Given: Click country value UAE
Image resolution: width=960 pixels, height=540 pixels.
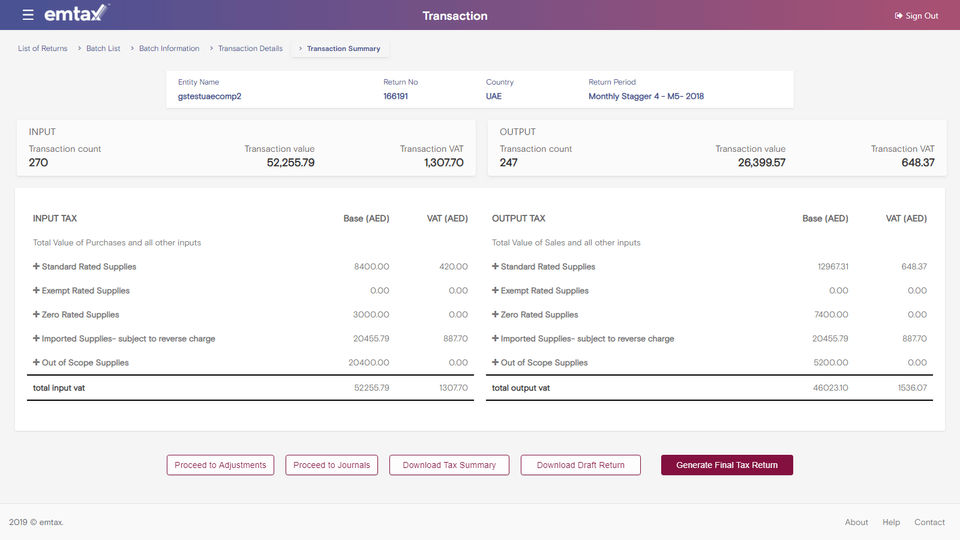Looking at the screenshot, I should click(493, 96).
